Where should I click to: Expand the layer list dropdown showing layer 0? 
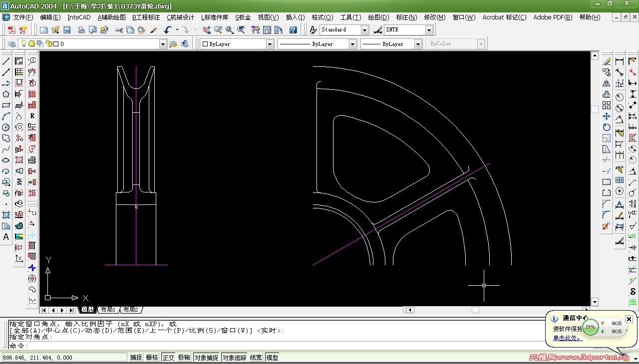(x=163, y=44)
